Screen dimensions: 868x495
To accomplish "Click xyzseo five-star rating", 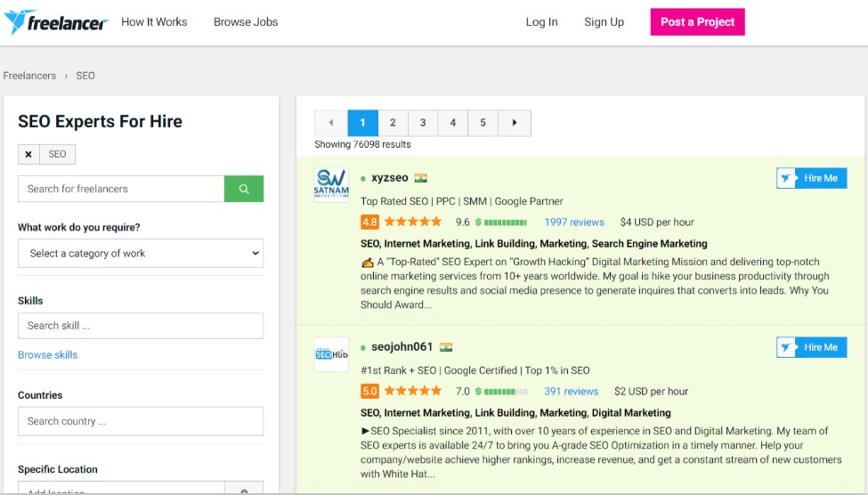I will pos(413,222).
